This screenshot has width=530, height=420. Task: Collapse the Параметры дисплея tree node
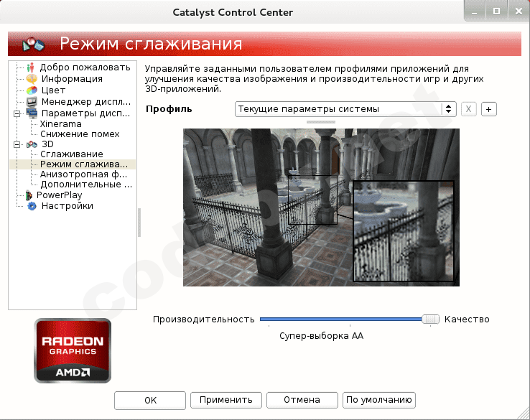point(17,114)
